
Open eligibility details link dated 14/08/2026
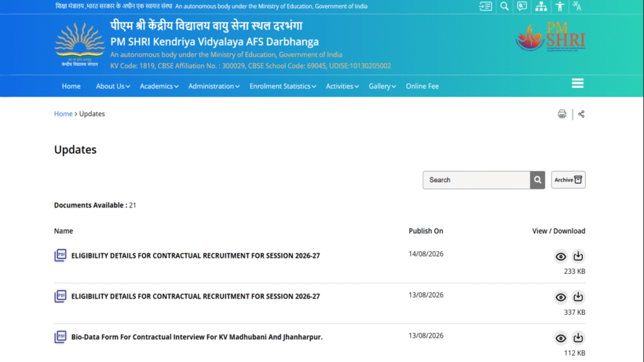196,255
